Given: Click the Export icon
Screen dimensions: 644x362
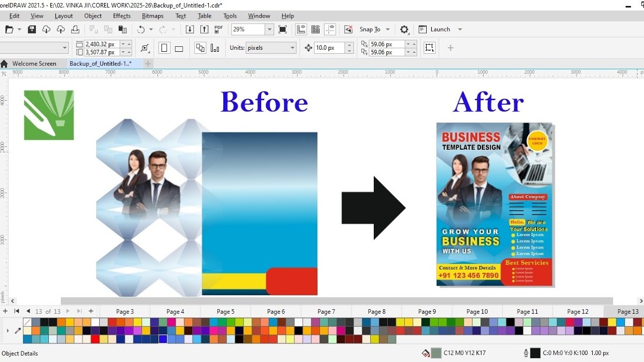Looking at the screenshot, I should [204, 30].
